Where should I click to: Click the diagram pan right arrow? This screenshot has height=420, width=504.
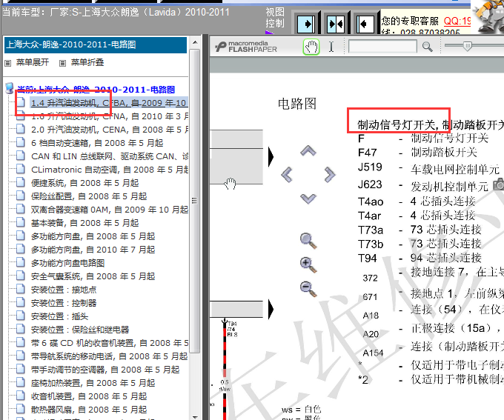(x=330, y=175)
